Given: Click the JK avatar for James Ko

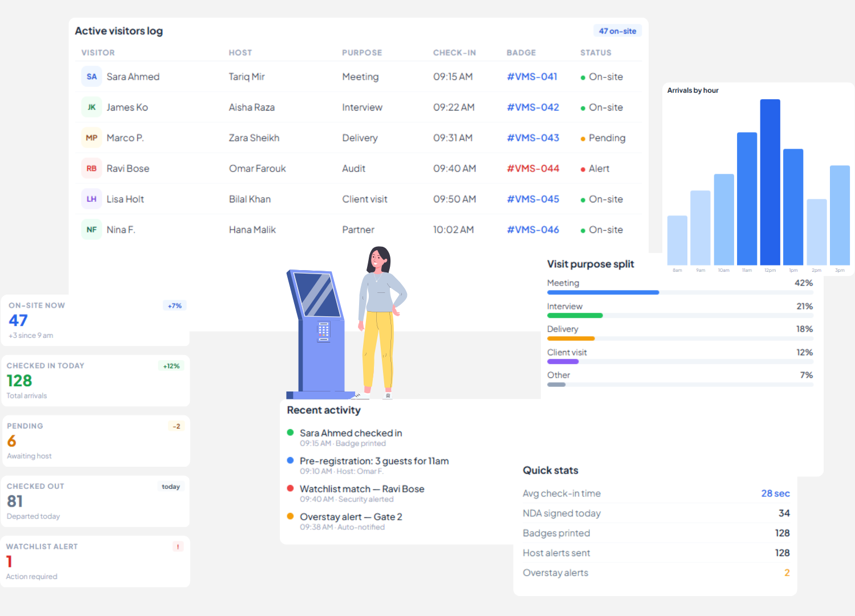Looking at the screenshot, I should (x=92, y=107).
